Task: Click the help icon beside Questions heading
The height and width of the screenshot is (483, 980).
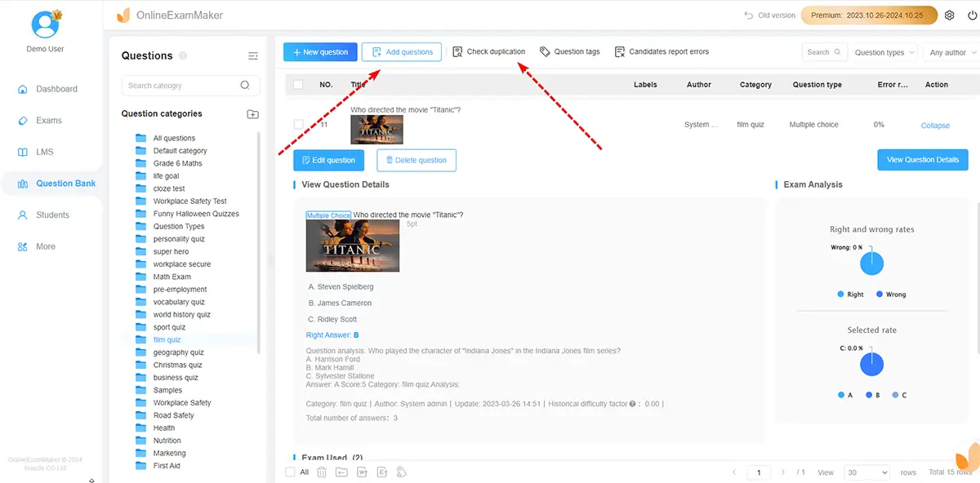Action: click(183, 55)
